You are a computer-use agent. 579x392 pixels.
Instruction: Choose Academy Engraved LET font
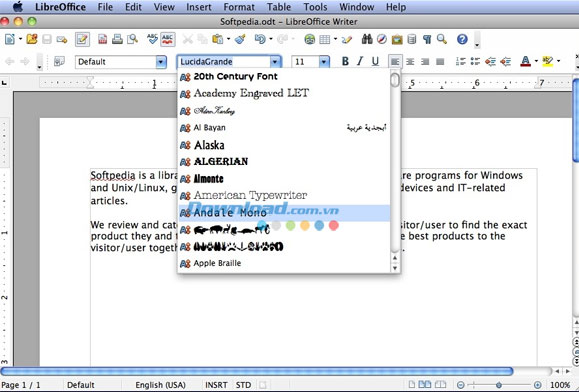(284, 93)
